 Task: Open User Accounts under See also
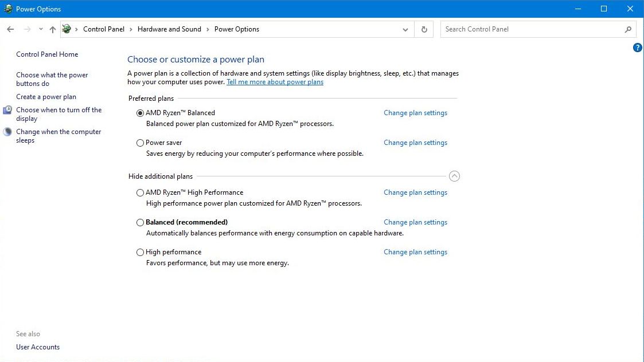pos(38,347)
